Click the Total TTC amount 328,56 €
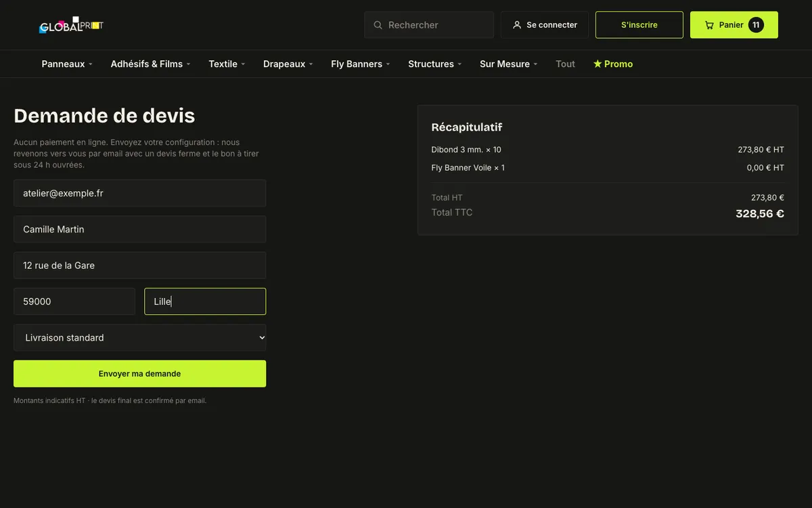Image resolution: width=812 pixels, height=508 pixels. [x=760, y=214]
